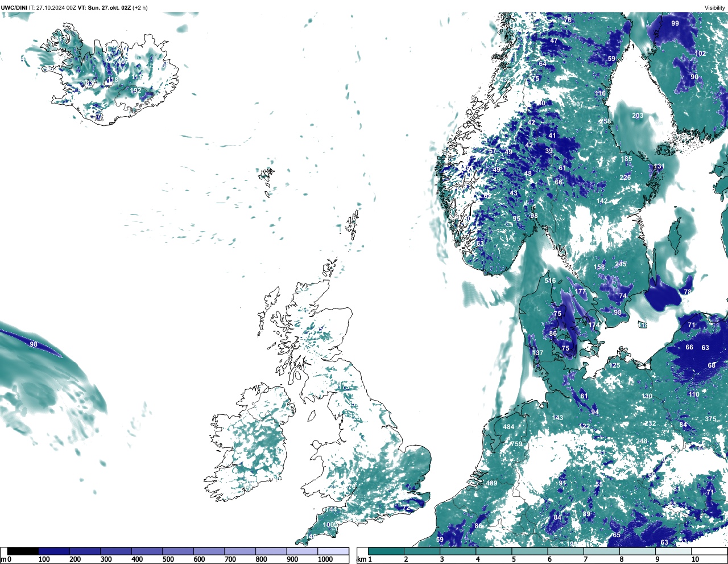Click the 'Visibility' title at top right
The image size is (728, 564).
pyautogui.click(x=714, y=8)
